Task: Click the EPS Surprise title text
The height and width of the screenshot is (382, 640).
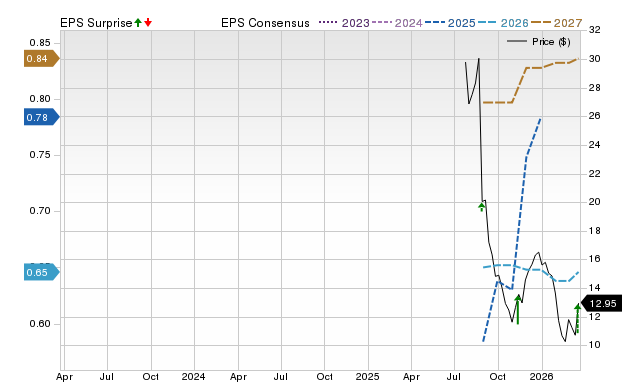Action: tap(96, 23)
